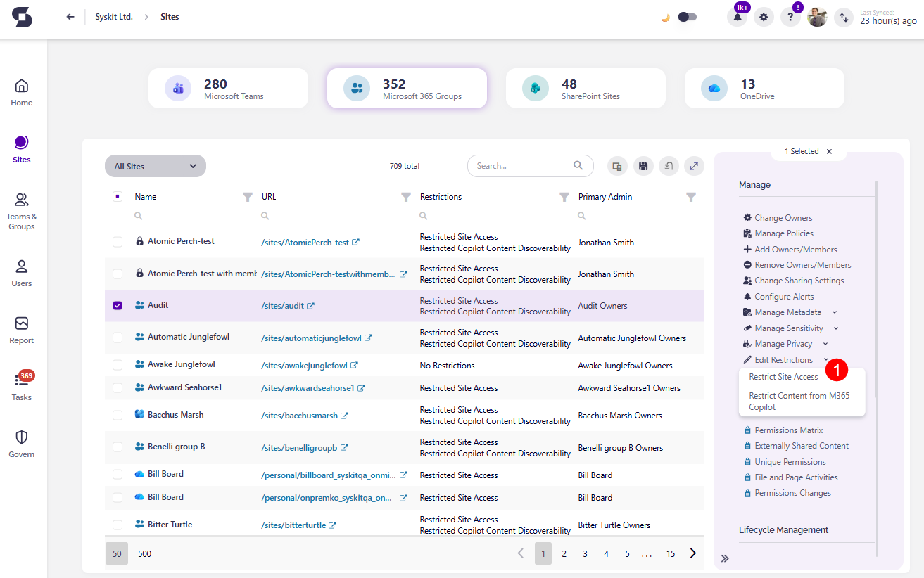Screen dimensions: 924x578
Task: Open settings gear in top bar
Action: tap(764, 18)
